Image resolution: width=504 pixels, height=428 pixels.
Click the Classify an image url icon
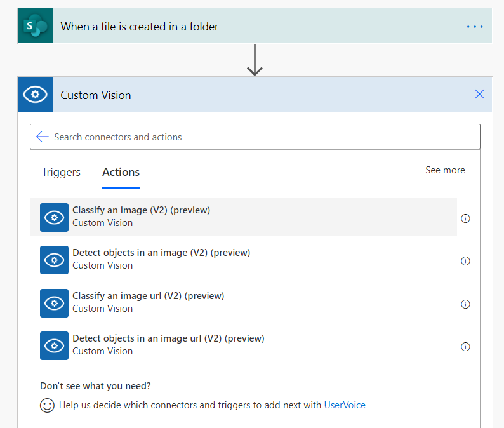(x=54, y=303)
